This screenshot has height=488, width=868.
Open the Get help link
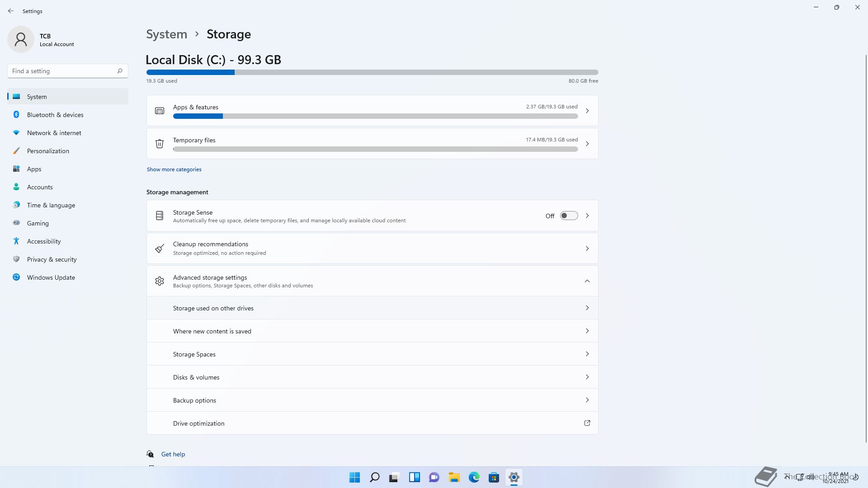point(173,454)
